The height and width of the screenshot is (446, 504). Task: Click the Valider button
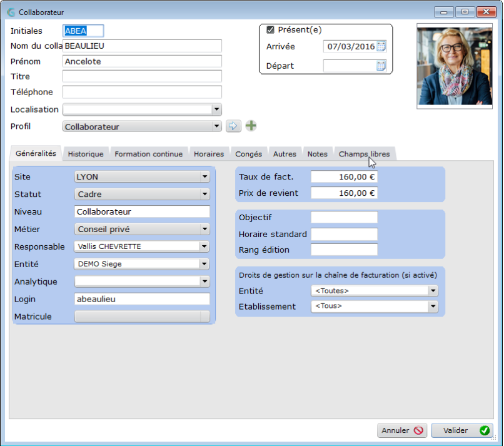tap(461, 430)
